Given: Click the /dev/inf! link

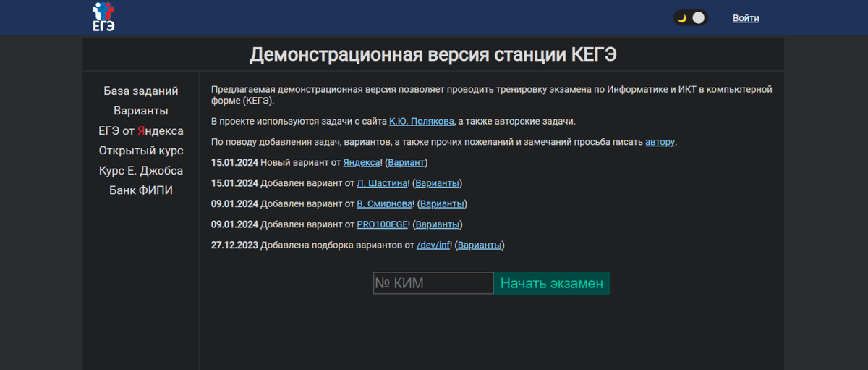Looking at the screenshot, I should (433, 245).
